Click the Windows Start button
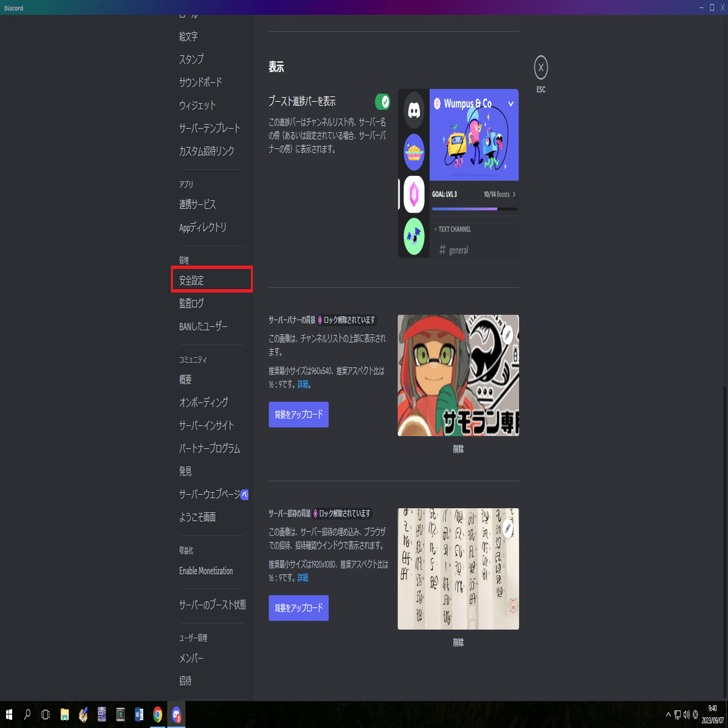The width and height of the screenshot is (728, 728). click(x=10, y=714)
